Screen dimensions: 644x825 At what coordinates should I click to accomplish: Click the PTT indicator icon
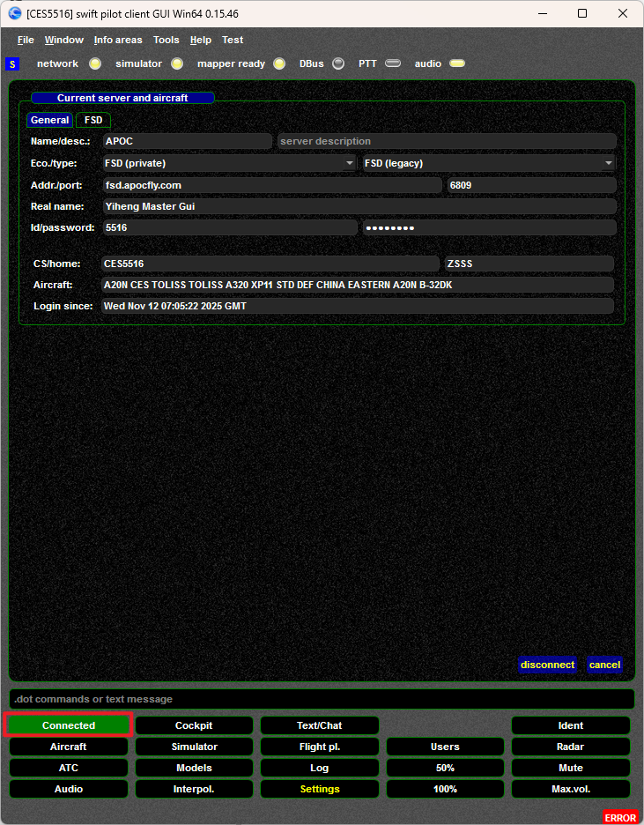393,63
